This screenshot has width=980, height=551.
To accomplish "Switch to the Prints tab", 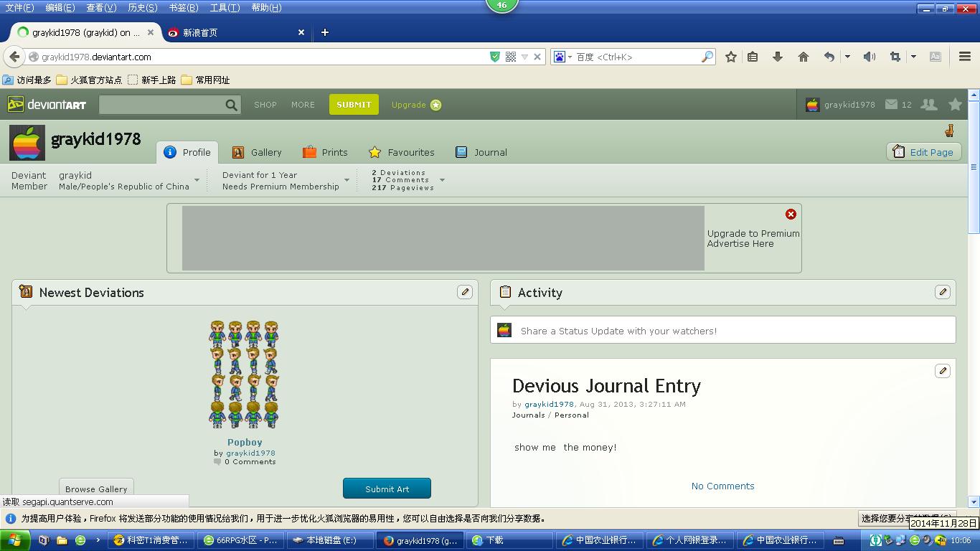I will pos(325,152).
